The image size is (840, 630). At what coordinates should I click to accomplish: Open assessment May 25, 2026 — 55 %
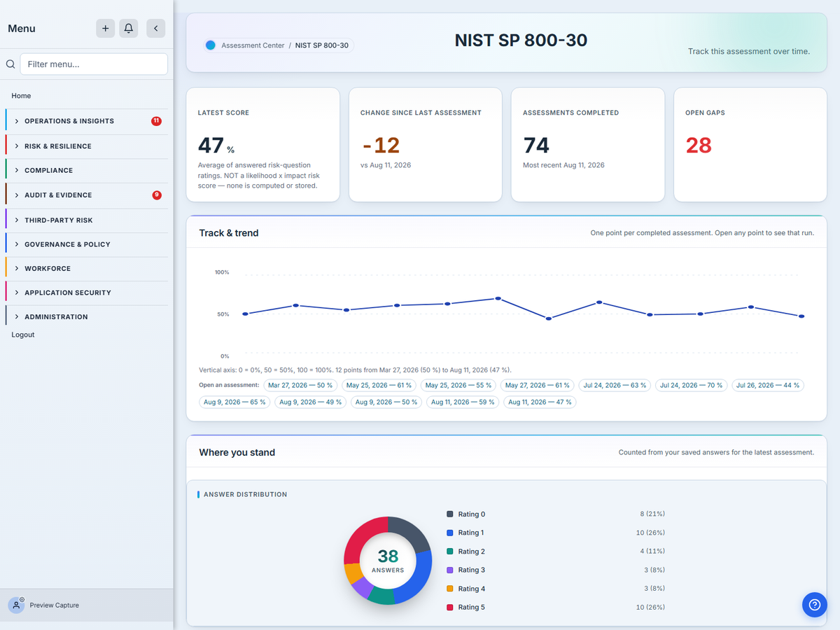click(458, 385)
